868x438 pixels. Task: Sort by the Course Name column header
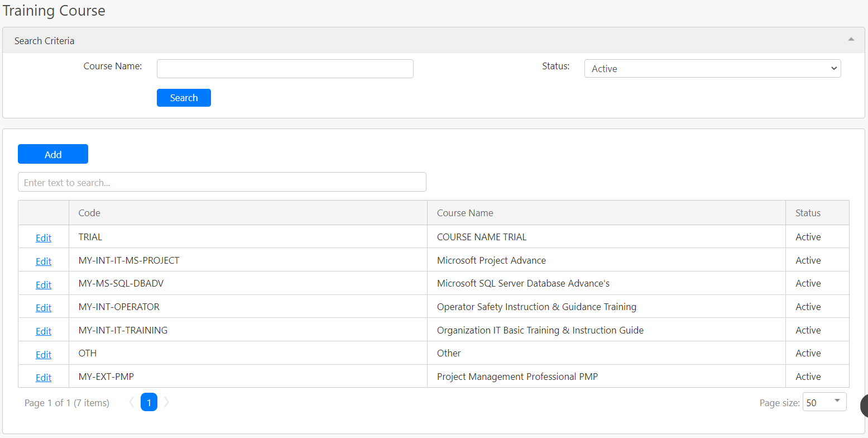(x=606, y=213)
